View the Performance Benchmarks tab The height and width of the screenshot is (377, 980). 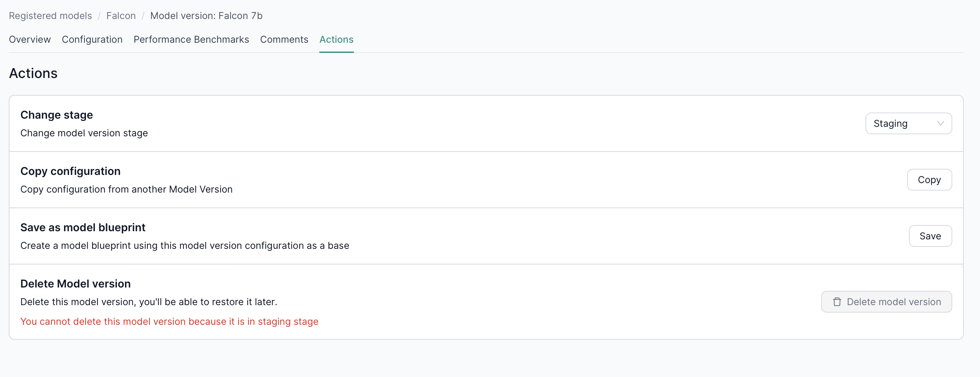191,39
